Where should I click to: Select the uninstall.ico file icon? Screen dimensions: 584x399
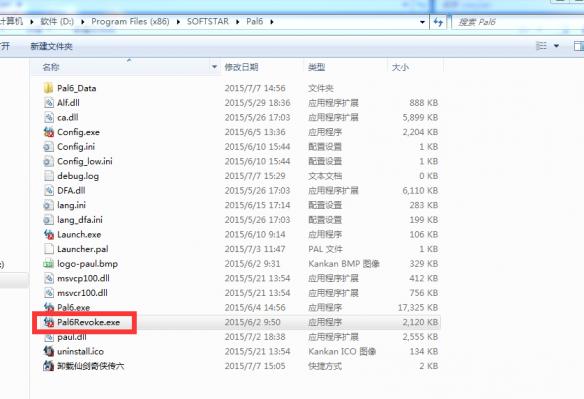48,351
